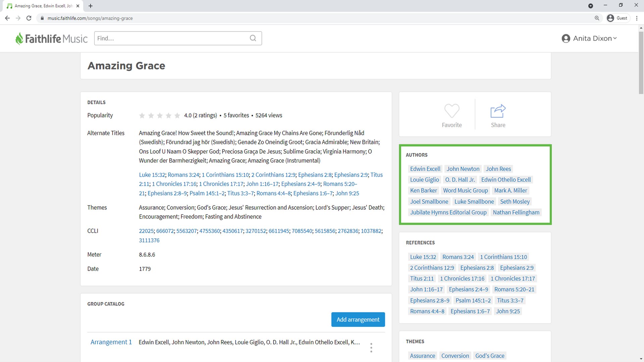Open CCLI number 22025
This screenshot has width=644, height=362.
[146, 231]
